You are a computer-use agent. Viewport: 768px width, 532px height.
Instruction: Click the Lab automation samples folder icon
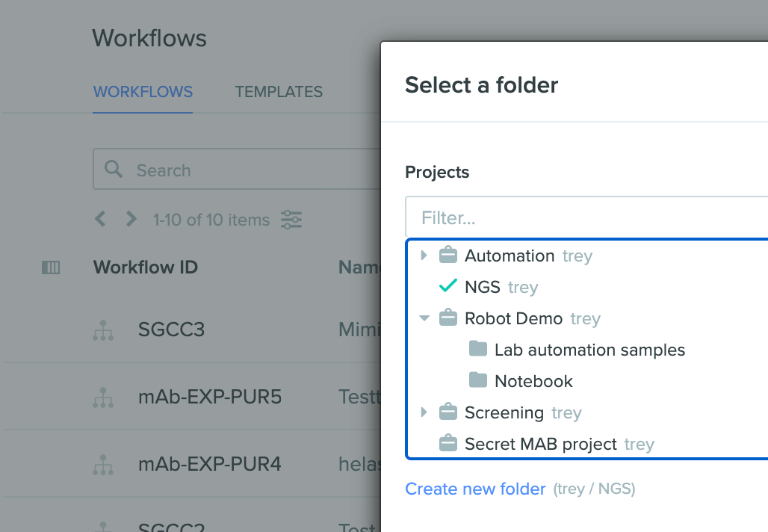pyautogui.click(x=478, y=348)
